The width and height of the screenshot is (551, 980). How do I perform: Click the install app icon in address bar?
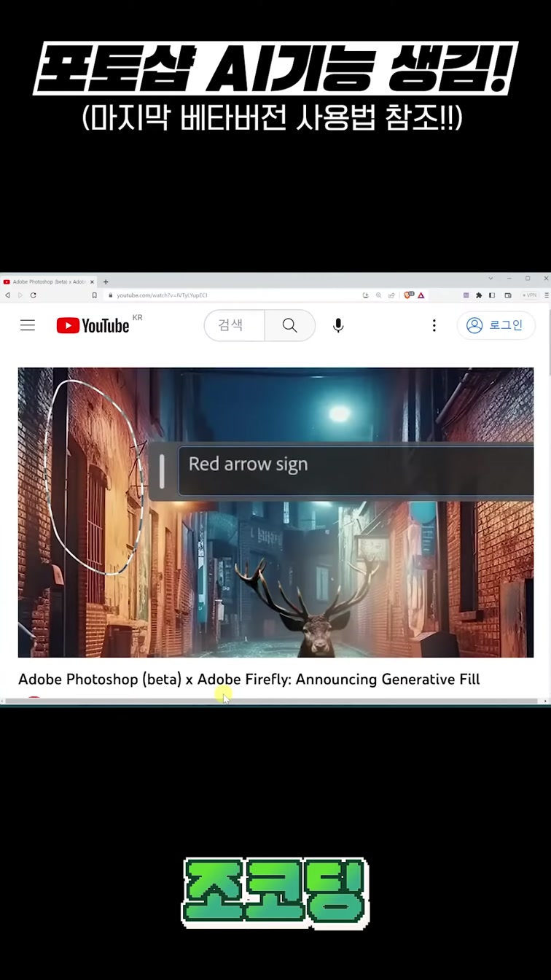click(x=366, y=295)
